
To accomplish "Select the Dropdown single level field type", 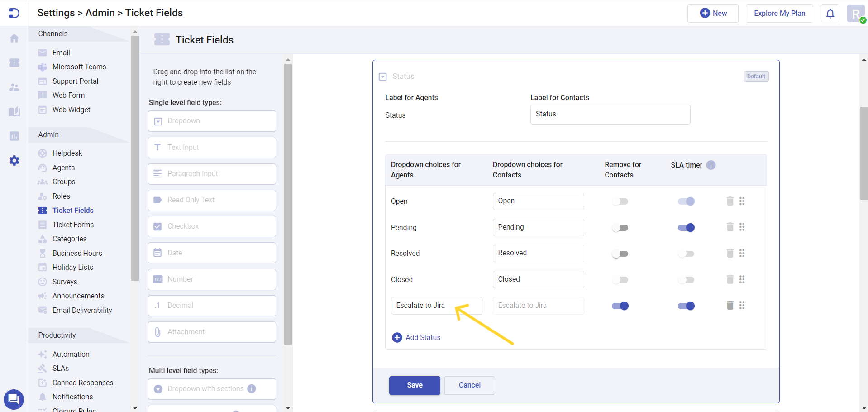I will coord(211,121).
